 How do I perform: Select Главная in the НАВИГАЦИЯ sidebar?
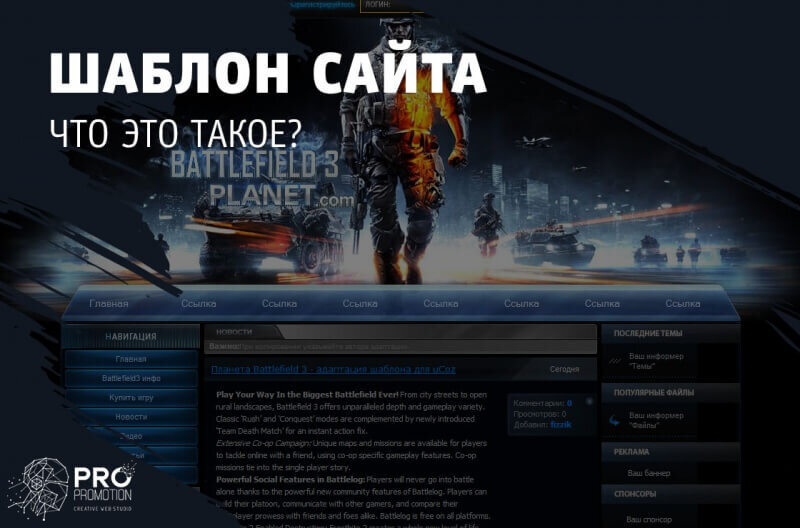131,359
